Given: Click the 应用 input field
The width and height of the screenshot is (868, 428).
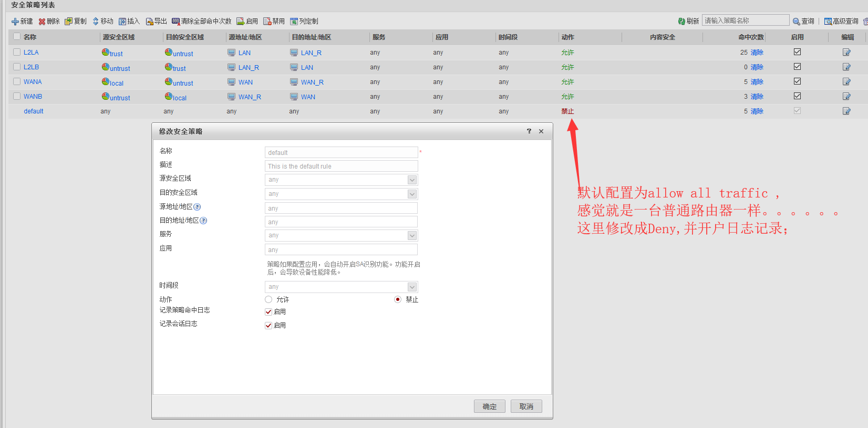Looking at the screenshot, I should [341, 249].
